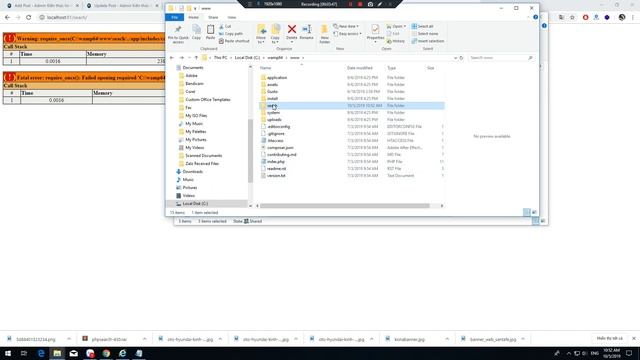Click Select all in the ribbon
This screenshot has width=640, height=360.
pyautogui.click(x=422, y=26)
